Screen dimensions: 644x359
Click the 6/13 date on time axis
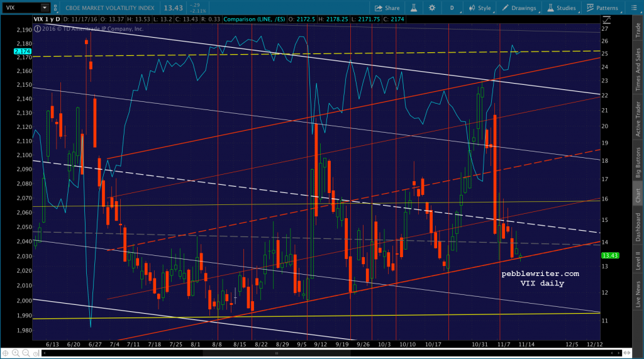pos(53,344)
